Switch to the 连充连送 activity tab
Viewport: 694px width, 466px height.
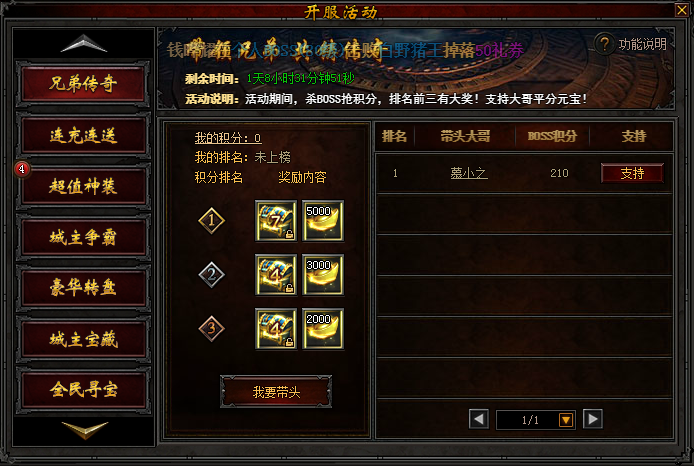click(83, 135)
